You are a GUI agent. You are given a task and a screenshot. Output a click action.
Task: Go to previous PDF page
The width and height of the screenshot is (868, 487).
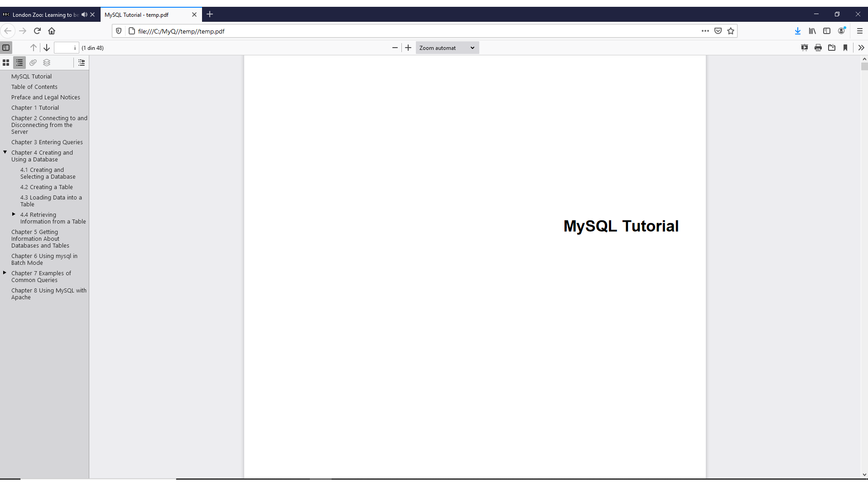(x=34, y=48)
